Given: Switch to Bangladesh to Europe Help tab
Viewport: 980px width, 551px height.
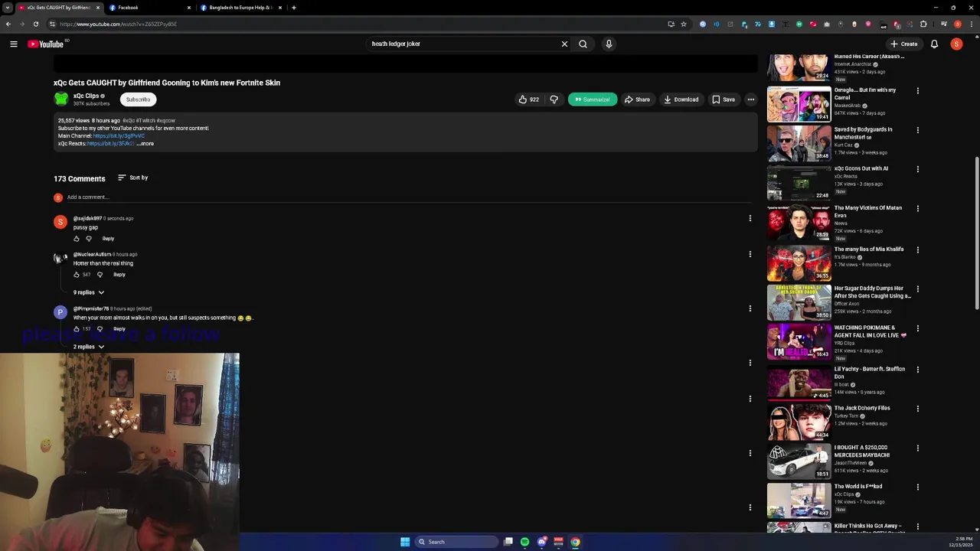Looking at the screenshot, I should pyautogui.click(x=241, y=8).
